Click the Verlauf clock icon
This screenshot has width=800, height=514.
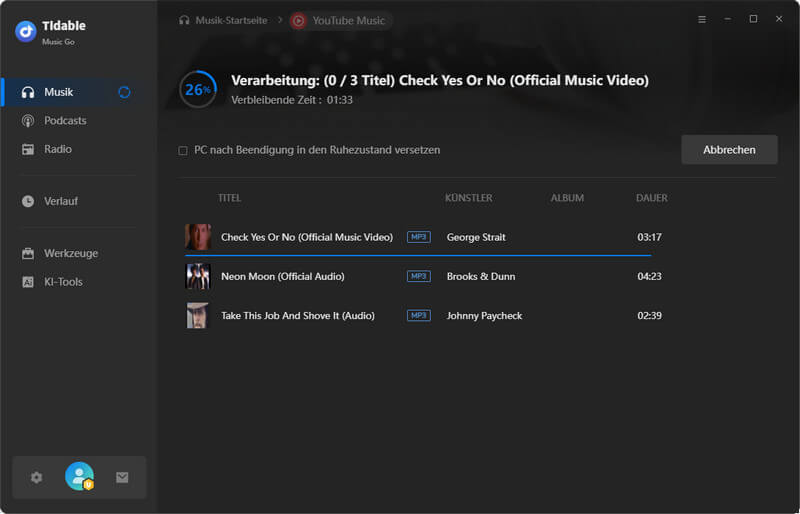click(x=28, y=201)
